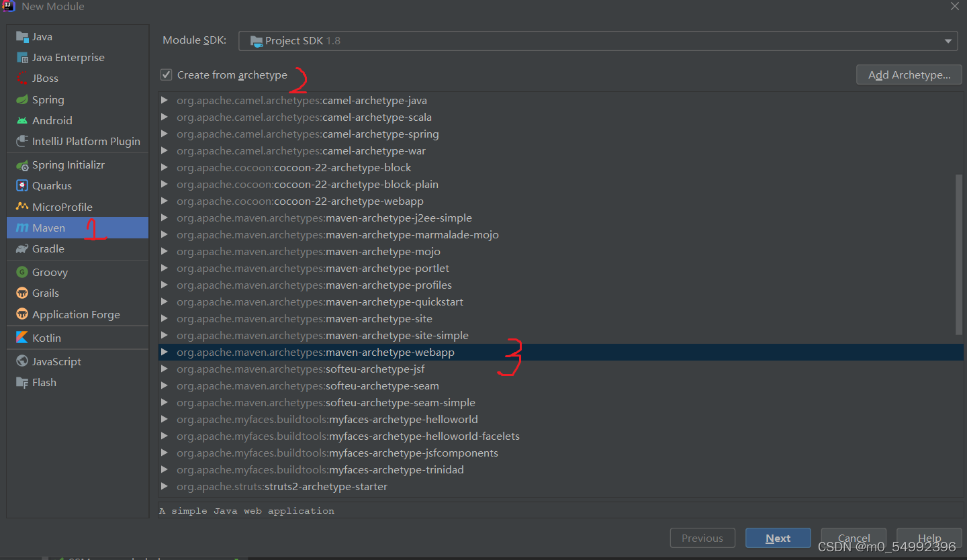Expand maven-archetype-site node
The width and height of the screenshot is (967, 560).
point(165,319)
